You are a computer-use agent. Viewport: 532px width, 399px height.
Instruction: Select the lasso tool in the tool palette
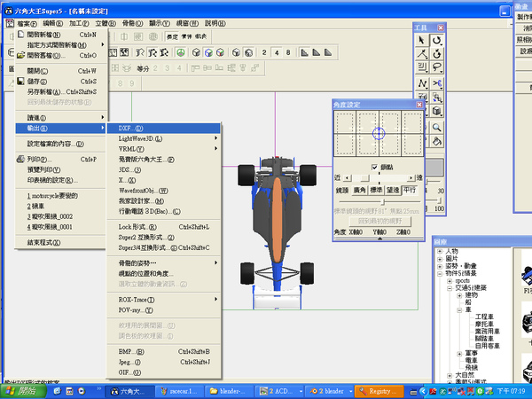point(437,65)
